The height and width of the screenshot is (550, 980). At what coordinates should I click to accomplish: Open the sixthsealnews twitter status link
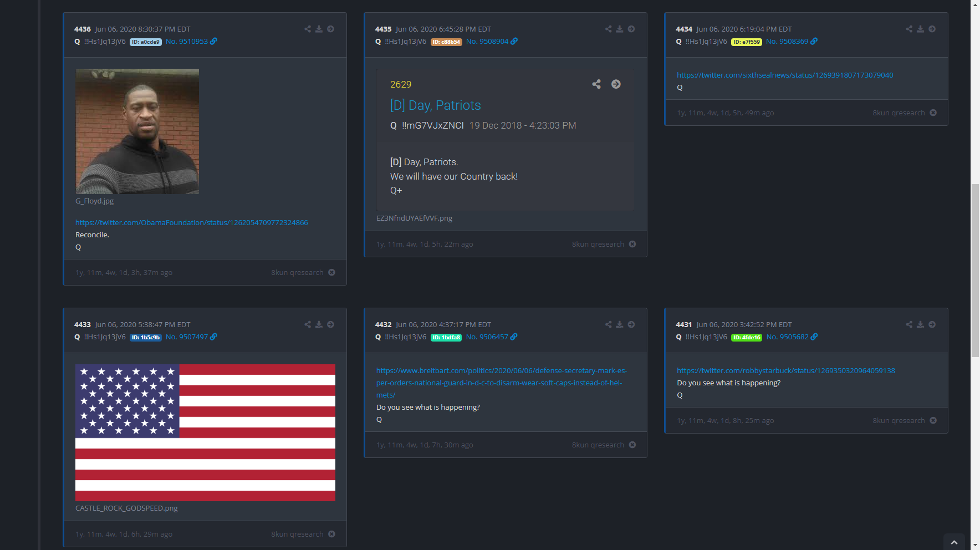pos(784,75)
